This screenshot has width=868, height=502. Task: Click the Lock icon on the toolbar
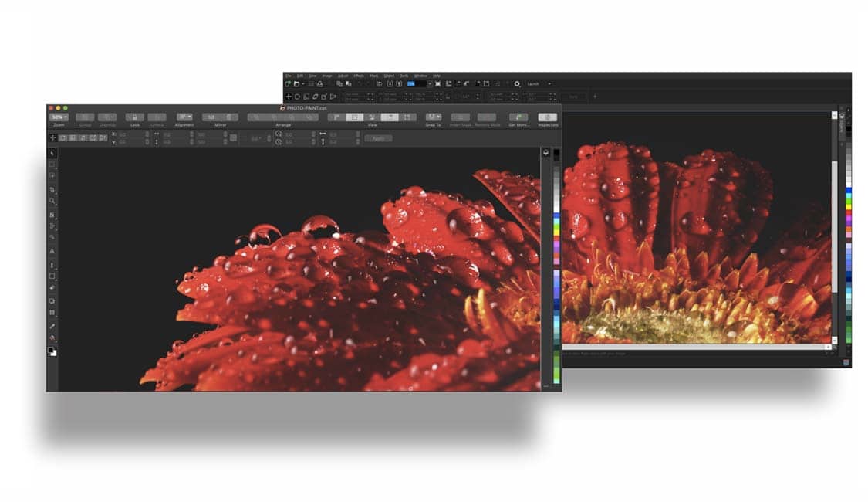point(135,117)
